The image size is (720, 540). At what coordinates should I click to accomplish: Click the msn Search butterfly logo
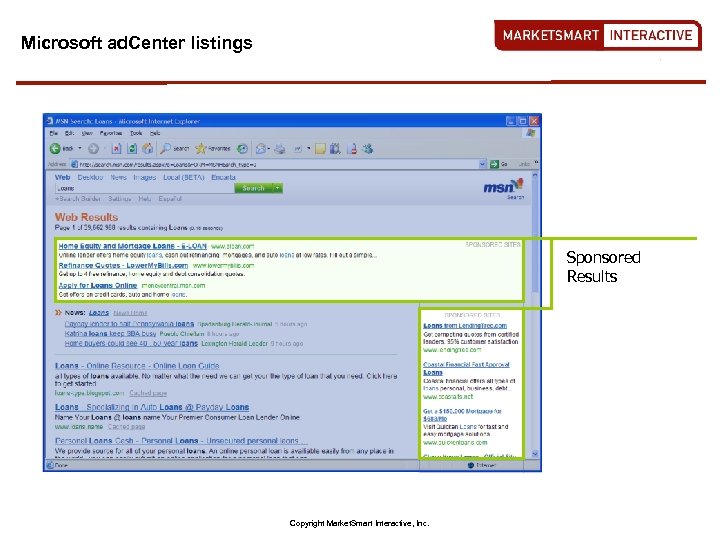[503, 188]
